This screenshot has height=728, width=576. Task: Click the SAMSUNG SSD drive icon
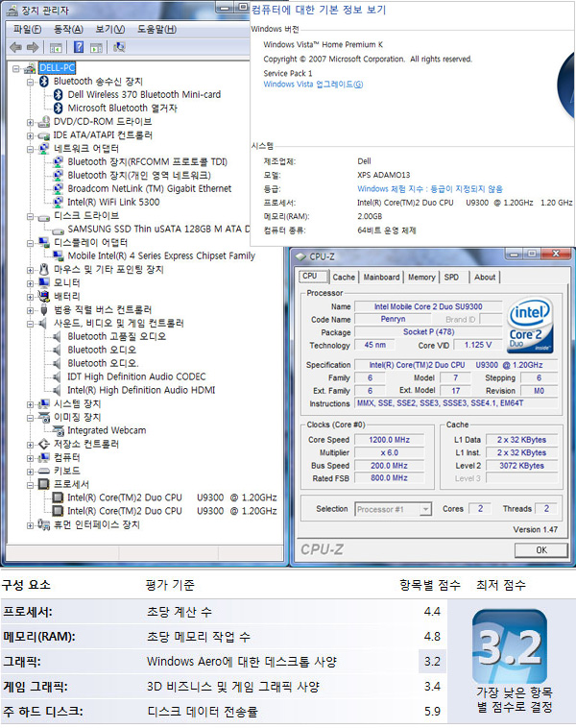(x=58, y=230)
